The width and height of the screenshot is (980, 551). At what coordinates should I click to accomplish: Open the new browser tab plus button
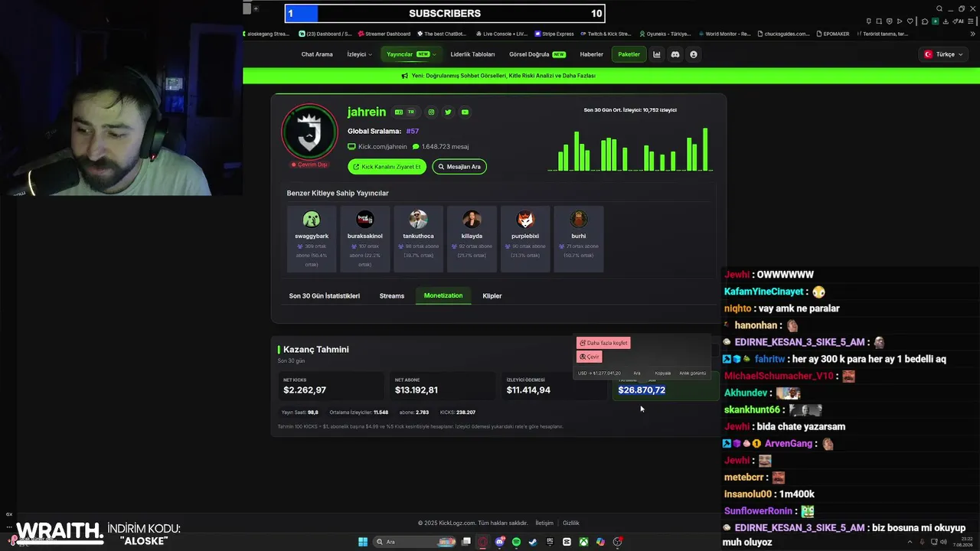tap(256, 8)
